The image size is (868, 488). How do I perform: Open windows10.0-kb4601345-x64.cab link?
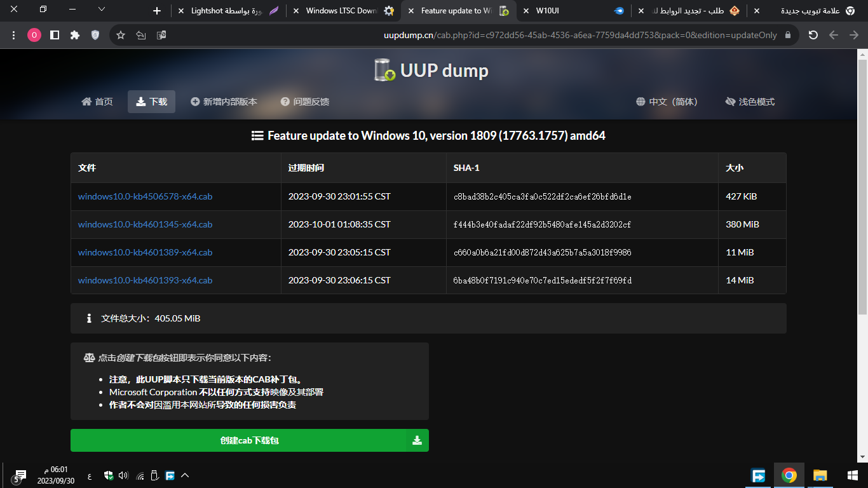(145, 224)
